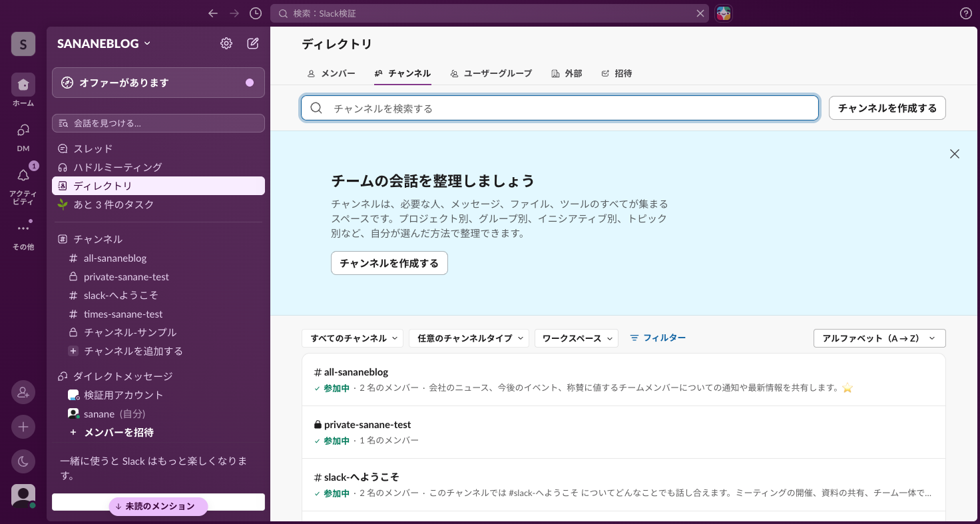Open the Slack AI colorful icon next to search
Viewport: 980px width, 524px height.
coord(724,13)
